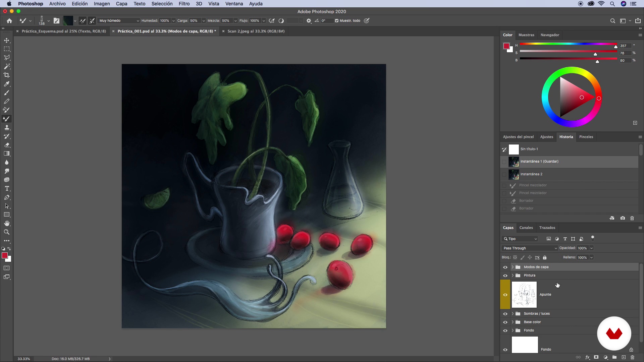
Task: Add layer mask icon in Layers panel
Action: coord(596,357)
